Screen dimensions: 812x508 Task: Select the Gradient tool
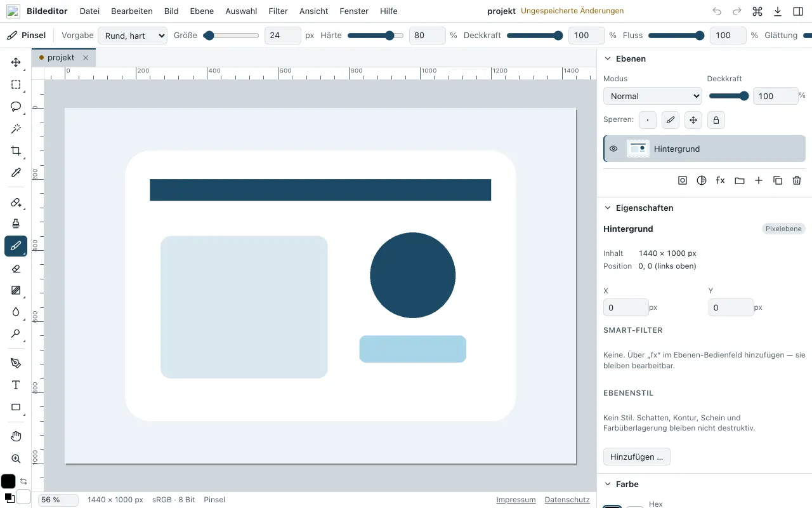(x=16, y=290)
